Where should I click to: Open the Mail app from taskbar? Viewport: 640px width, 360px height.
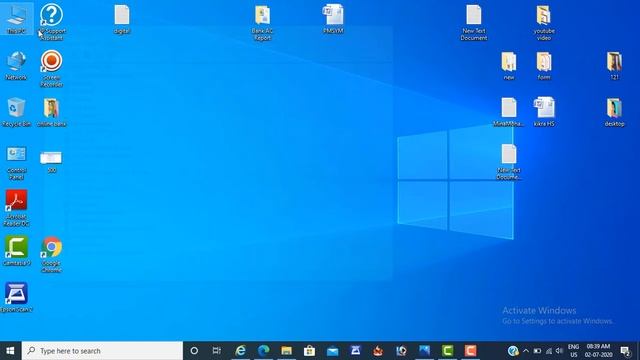coord(332,351)
